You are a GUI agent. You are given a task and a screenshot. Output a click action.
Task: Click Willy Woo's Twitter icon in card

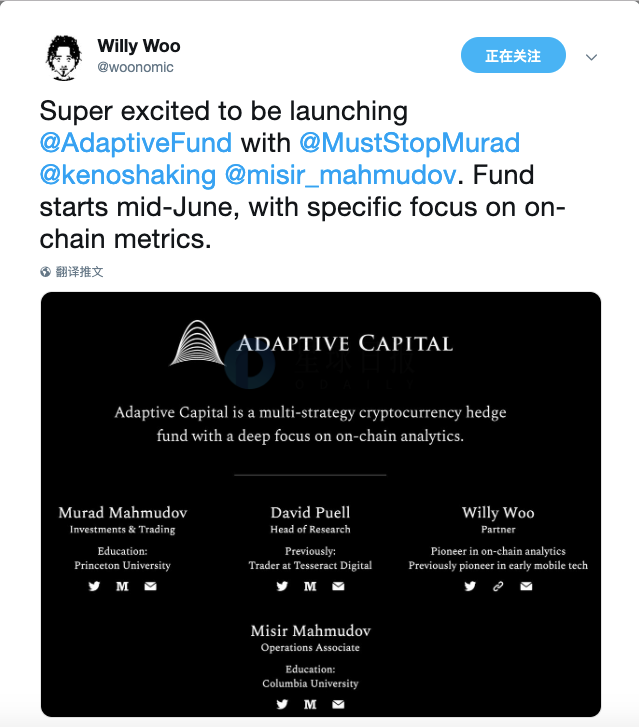point(470,586)
